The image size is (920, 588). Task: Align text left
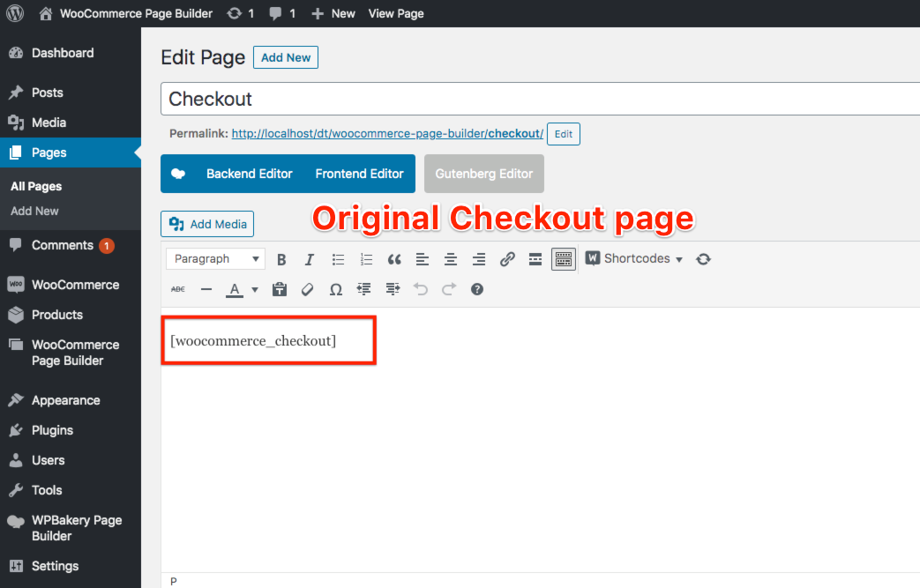[423, 259]
